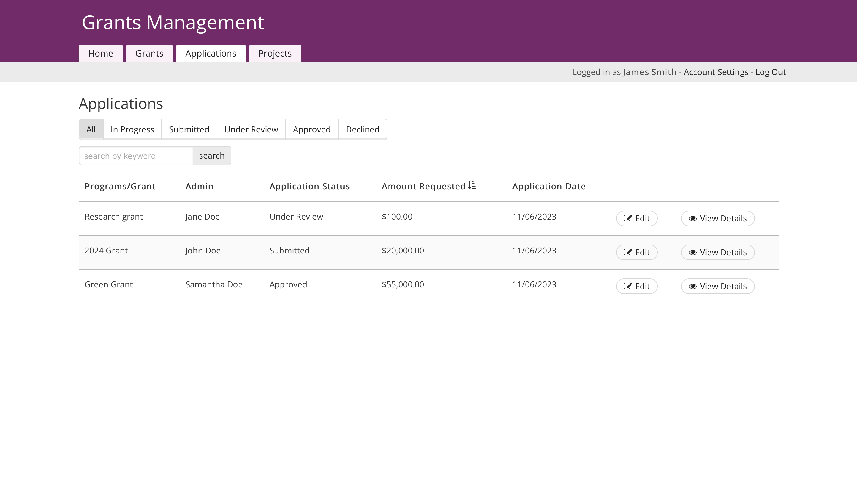Filter applications by In Progress
857x504 pixels.
(x=132, y=129)
